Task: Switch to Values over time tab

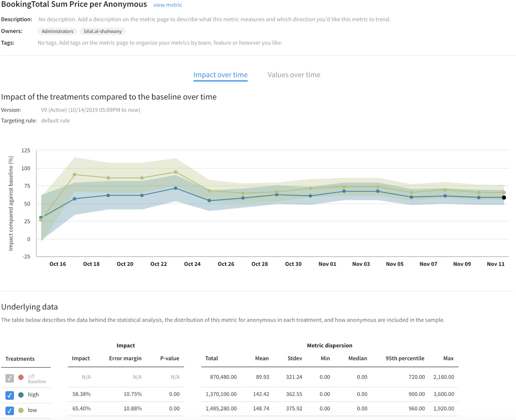Action: [294, 75]
